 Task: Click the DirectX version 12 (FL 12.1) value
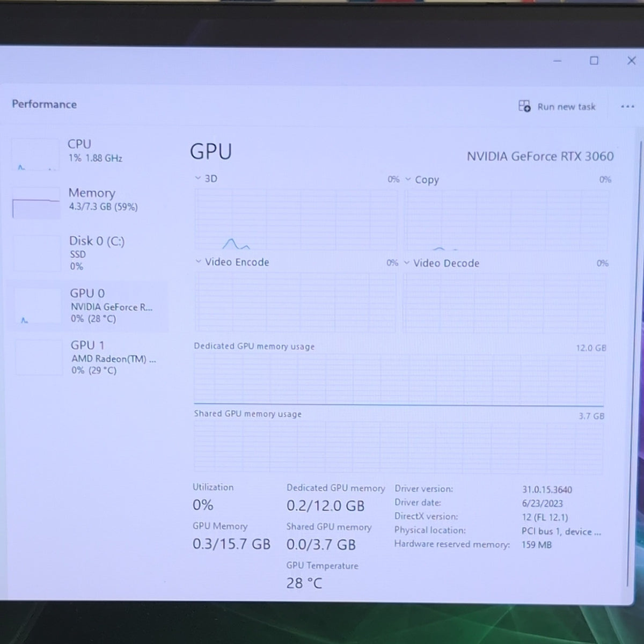pyautogui.click(x=545, y=517)
